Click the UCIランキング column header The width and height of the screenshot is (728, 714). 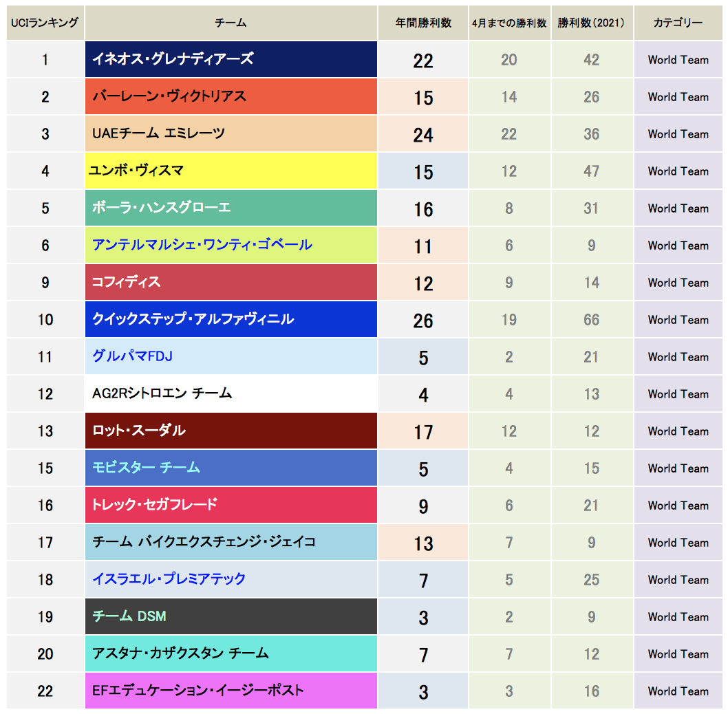coord(45,23)
